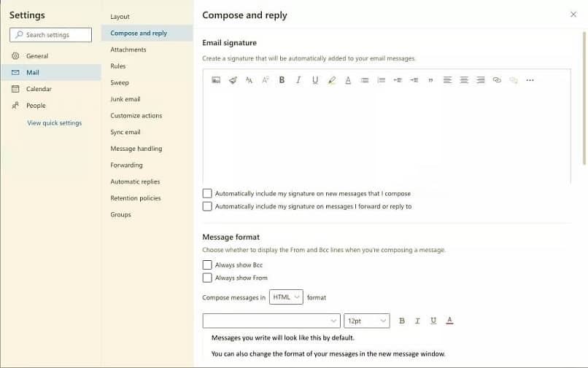Open the Attachments settings section
Image resolution: width=588 pixels, height=368 pixels.
coord(128,50)
